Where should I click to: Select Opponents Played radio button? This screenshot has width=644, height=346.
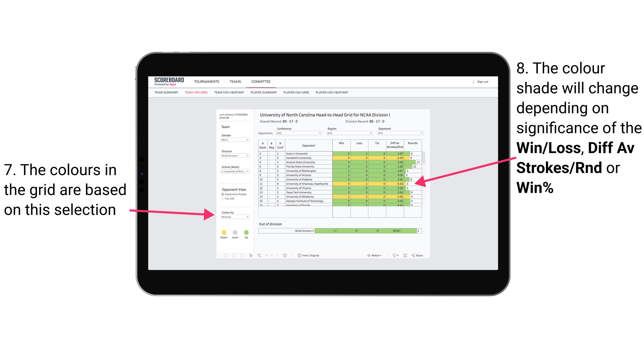[x=223, y=194]
